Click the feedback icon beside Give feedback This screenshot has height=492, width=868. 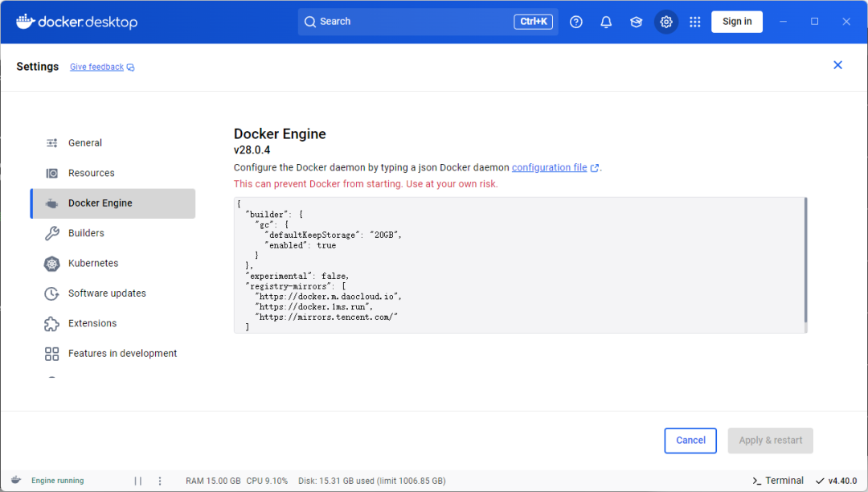(131, 68)
